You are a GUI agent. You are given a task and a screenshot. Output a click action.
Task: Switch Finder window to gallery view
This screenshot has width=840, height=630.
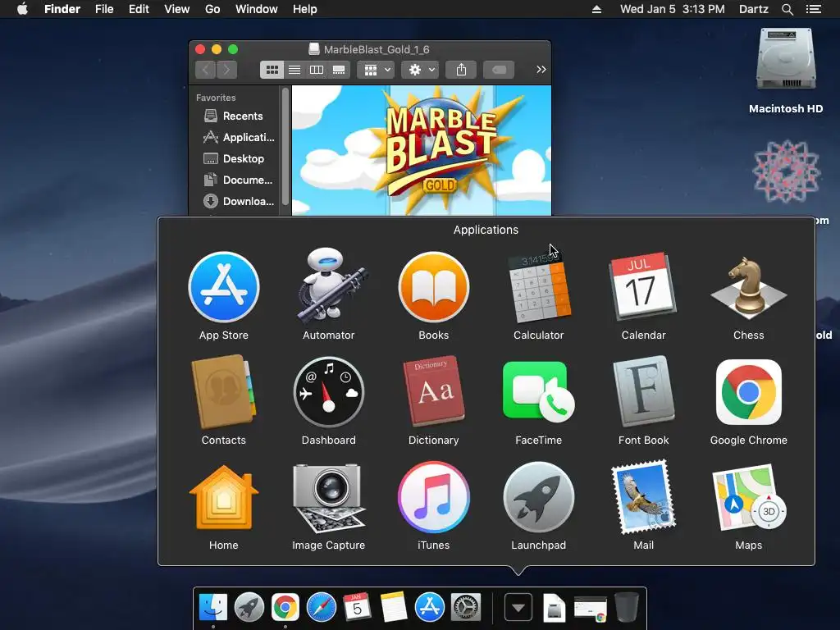pyautogui.click(x=339, y=70)
